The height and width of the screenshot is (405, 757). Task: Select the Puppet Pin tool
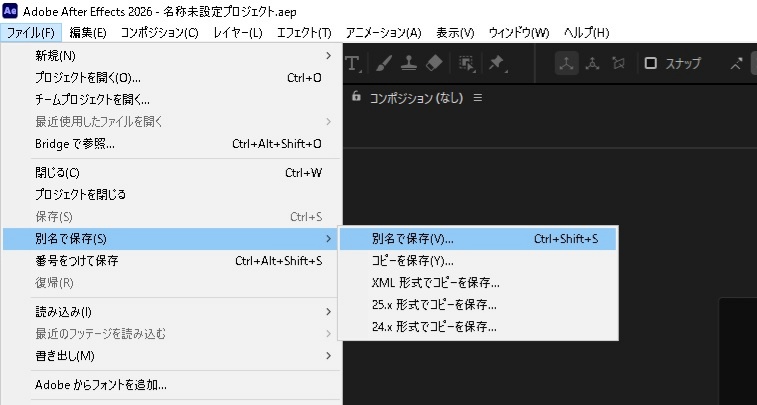(497, 63)
